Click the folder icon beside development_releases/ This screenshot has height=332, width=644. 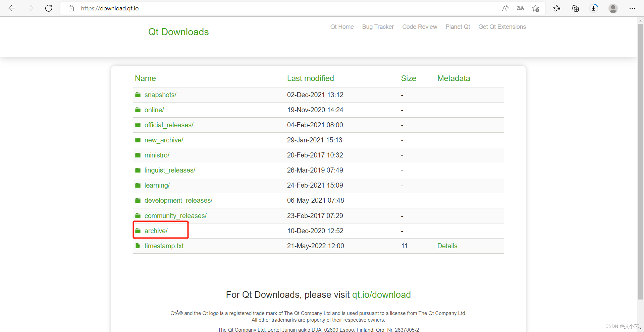138,200
